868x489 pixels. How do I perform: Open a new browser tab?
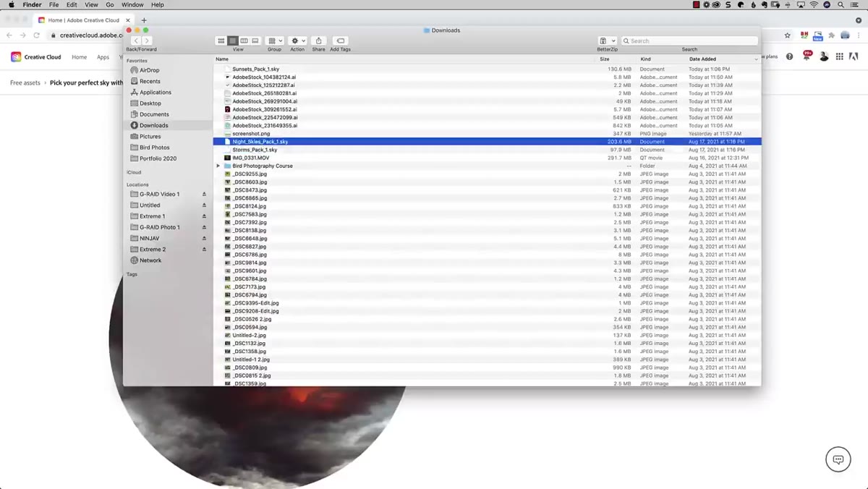[x=144, y=20]
